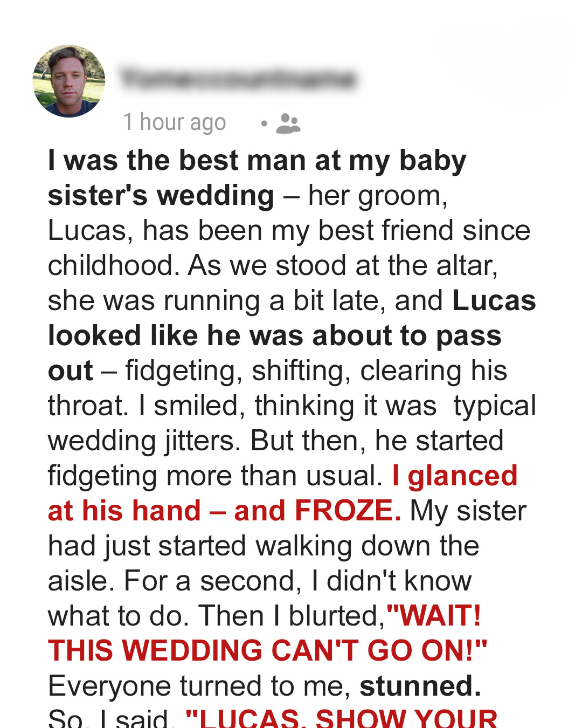Click bold word "out" before the dash
Image resolution: width=582 pixels, height=728 pixels.
(x=71, y=371)
